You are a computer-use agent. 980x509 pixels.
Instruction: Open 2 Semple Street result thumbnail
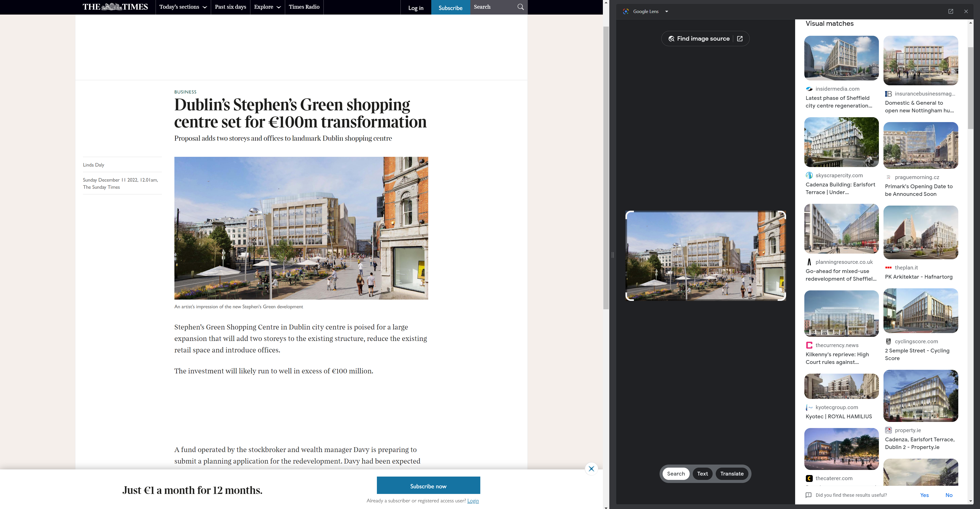click(920, 310)
